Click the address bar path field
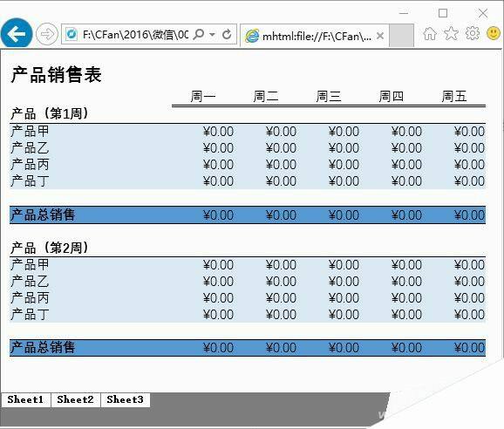 pos(135,34)
